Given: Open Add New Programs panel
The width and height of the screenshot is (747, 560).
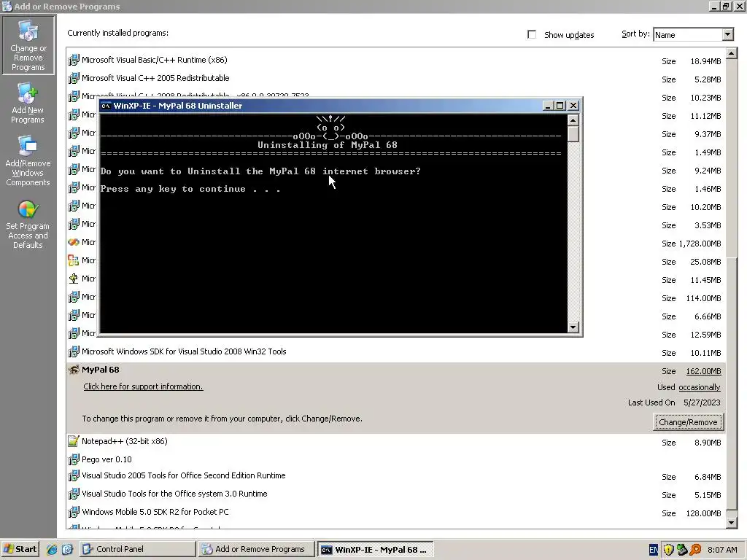Looking at the screenshot, I should pyautogui.click(x=28, y=104).
